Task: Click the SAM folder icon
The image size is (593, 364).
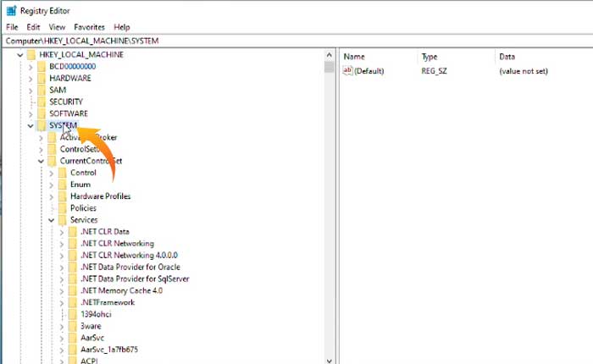Action: pyautogui.click(x=42, y=90)
